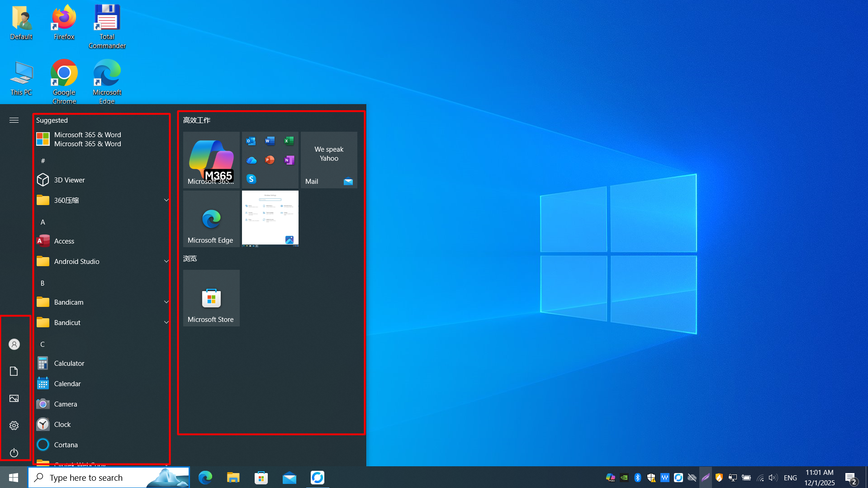
Task: Expand the Bandicut folder
Action: 102,322
